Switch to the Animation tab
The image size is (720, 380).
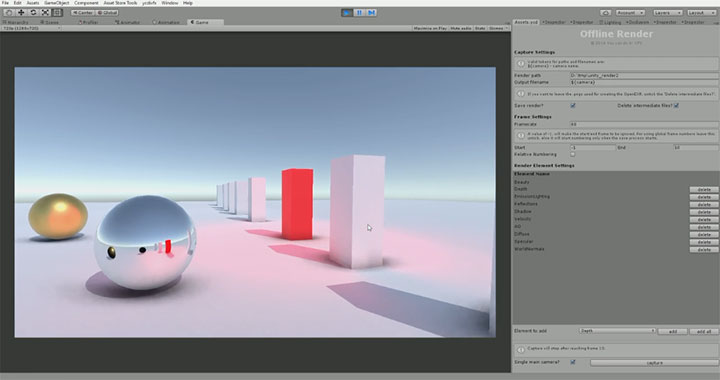click(166, 22)
